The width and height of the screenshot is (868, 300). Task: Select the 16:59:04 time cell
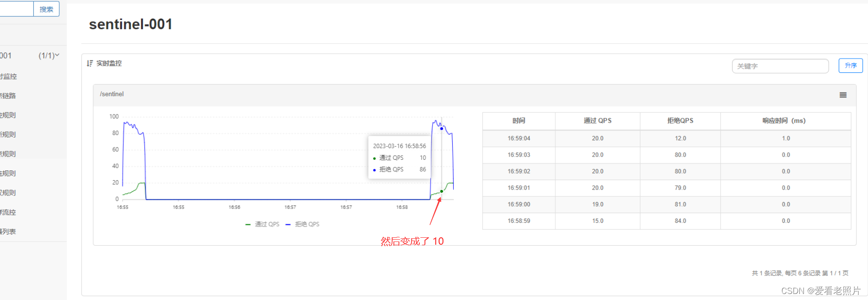[x=519, y=138]
